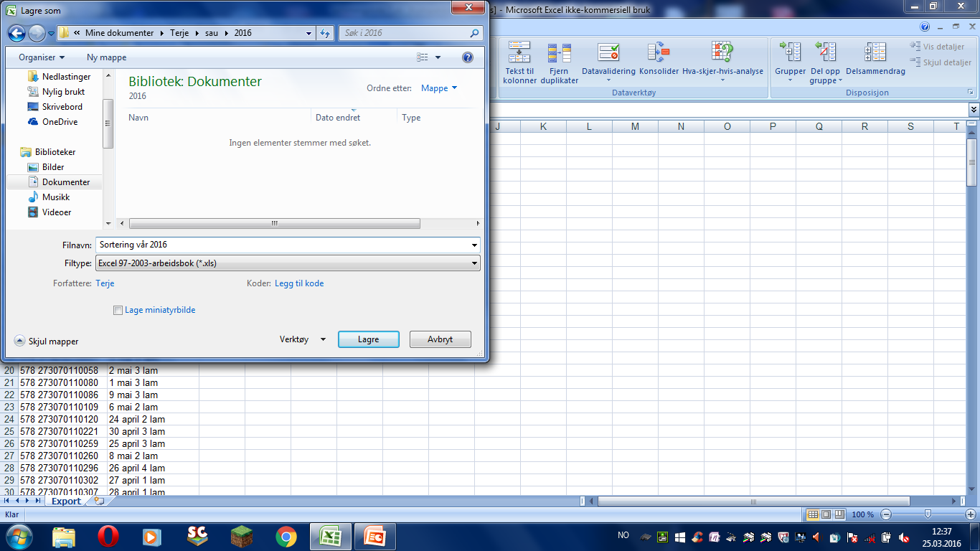
Task: Click the 100 % zoom level text
Action: pyautogui.click(x=862, y=514)
